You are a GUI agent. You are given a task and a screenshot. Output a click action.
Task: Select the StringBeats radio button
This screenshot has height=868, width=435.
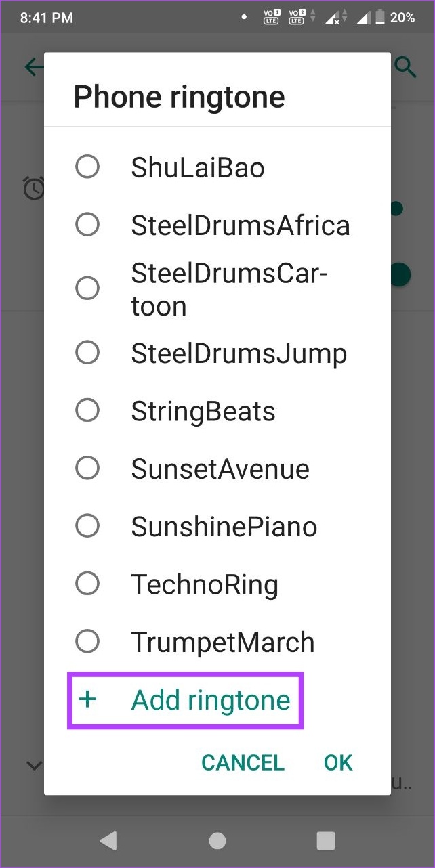coord(87,410)
